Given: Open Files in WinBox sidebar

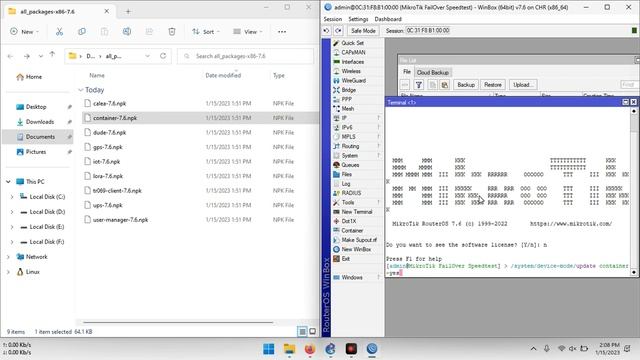Looking at the screenshot, I should [x=347, y=174].
